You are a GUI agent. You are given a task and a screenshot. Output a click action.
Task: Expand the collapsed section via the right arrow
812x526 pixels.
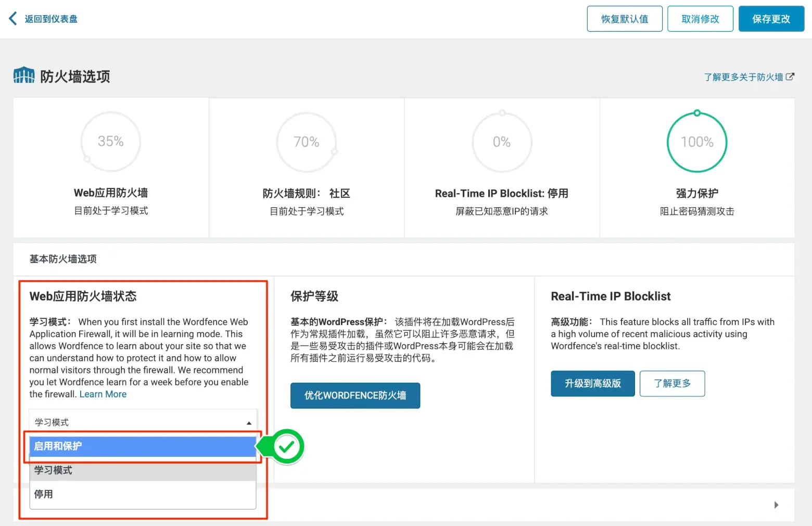[x=776, y=505]
